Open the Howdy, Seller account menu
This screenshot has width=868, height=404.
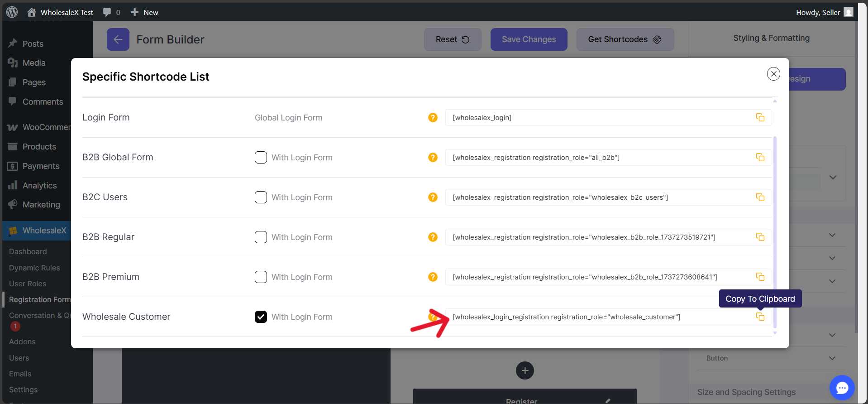point(824,12)
